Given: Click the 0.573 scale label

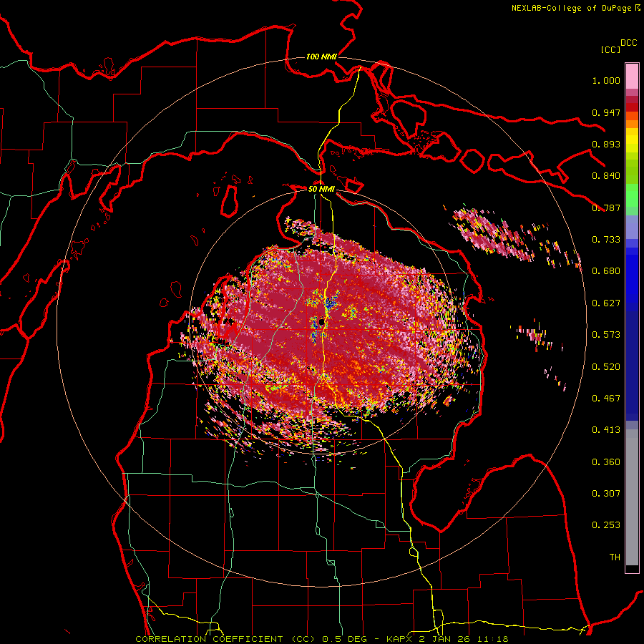Looking at the screenshot, I should point(606,335).
